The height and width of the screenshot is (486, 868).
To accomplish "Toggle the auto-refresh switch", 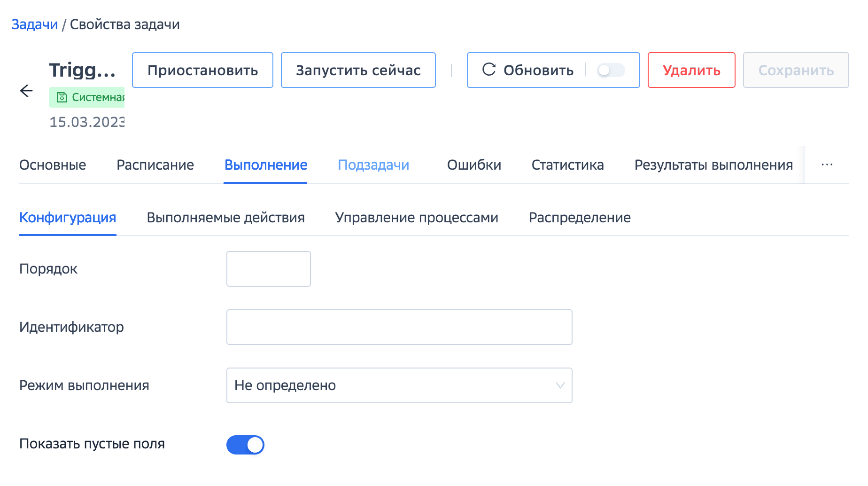I will [x=610, y=70].
